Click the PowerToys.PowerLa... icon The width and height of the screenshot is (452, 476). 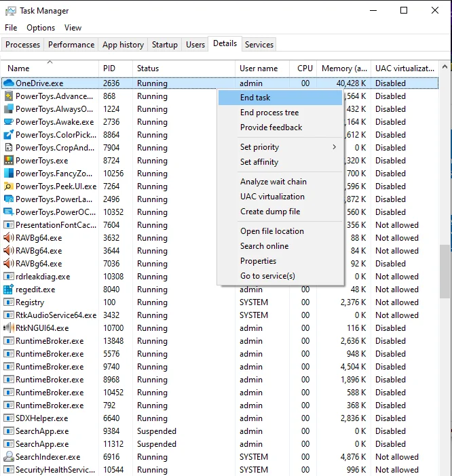(x=9, y=199)
